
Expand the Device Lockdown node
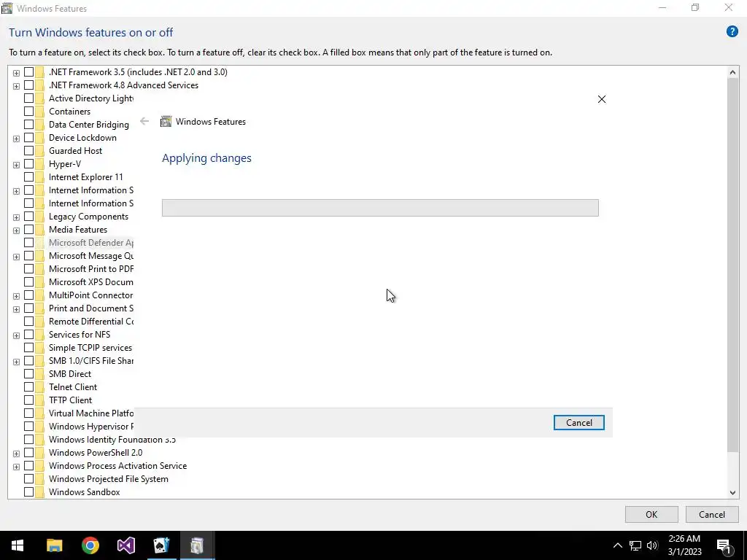click(x=16, y=139)
